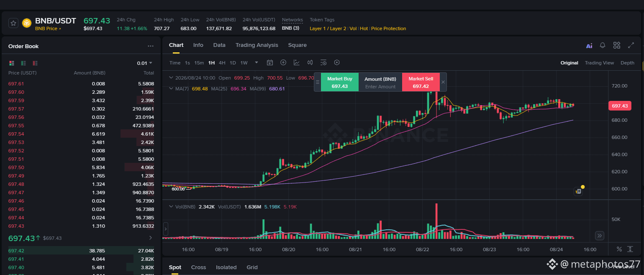Open price alert bell icon
This screenshot has width=644, height=275.
click(603, 45)
